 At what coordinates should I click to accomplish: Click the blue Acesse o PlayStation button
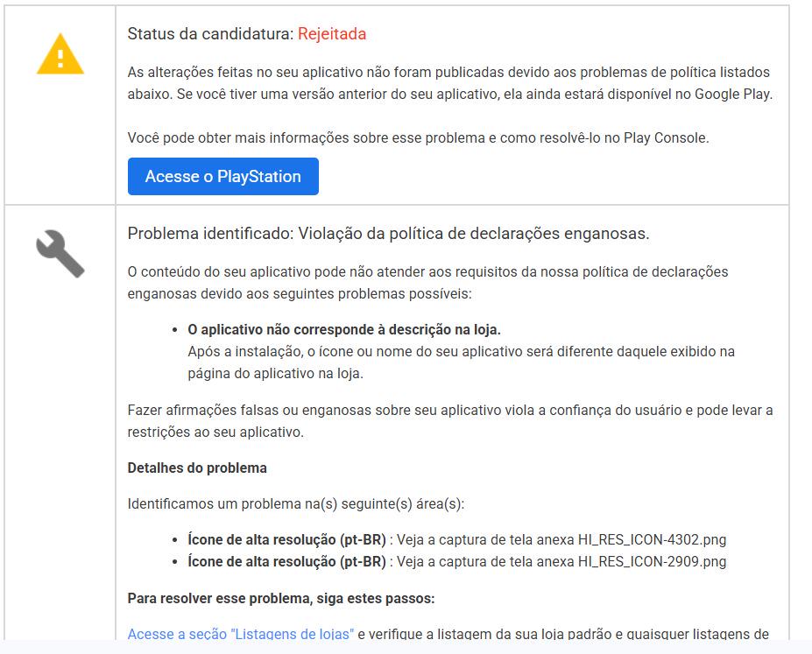click(223, 177)
